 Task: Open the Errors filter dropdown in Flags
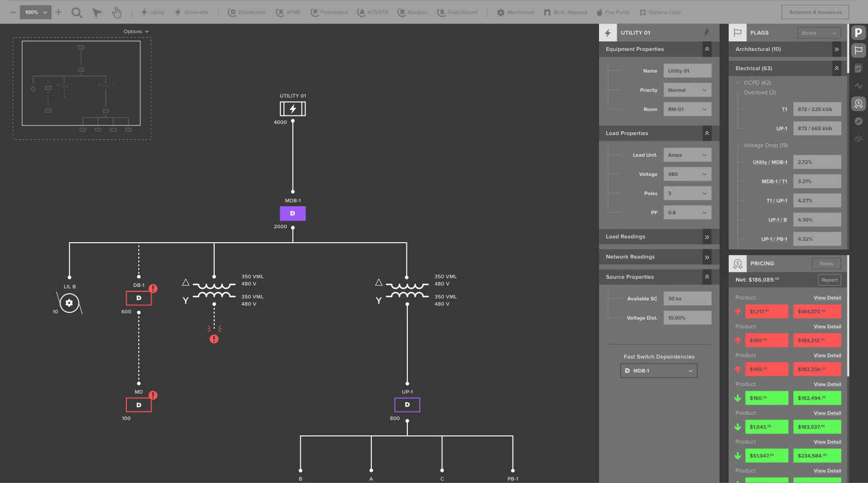pyautogui.click(x=819, y=33)
